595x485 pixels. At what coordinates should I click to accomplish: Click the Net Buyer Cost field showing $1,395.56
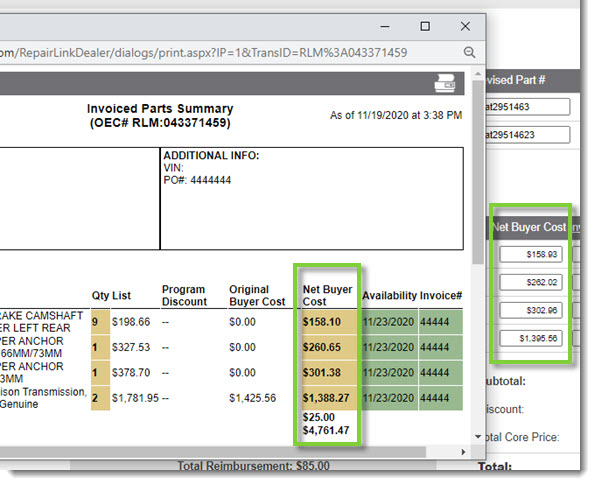pos(530,338)
